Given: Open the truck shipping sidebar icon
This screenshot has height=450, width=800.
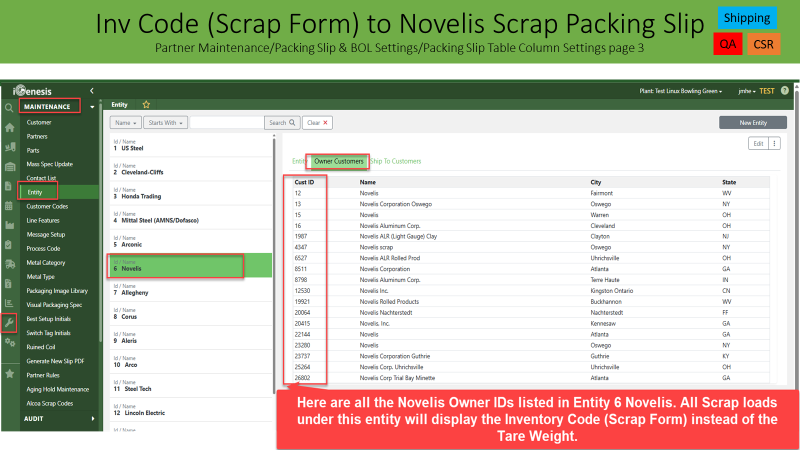Looking at the screenshot, I should tap(10, 264).
